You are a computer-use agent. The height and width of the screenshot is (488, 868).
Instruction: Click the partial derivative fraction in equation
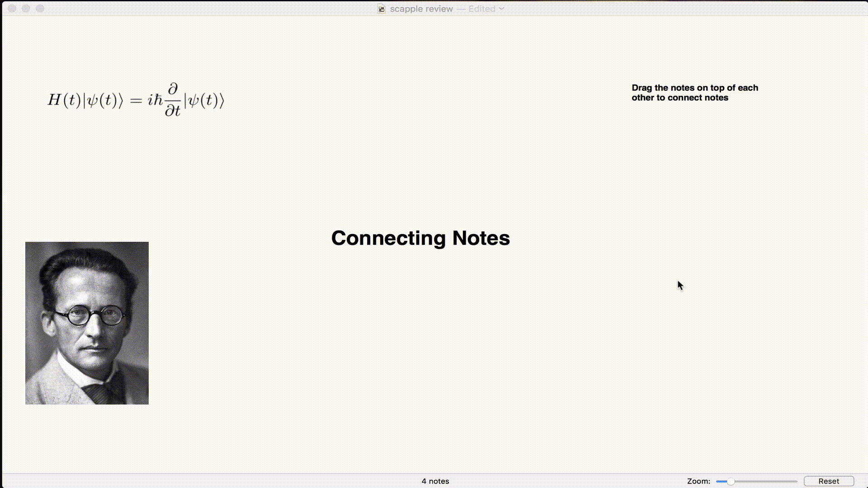click(173, 100)
